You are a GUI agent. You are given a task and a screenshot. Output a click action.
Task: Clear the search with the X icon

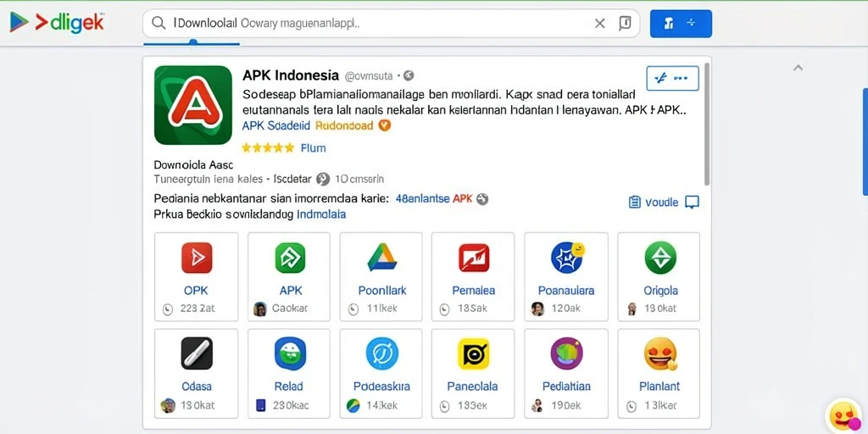pos(599,23)
